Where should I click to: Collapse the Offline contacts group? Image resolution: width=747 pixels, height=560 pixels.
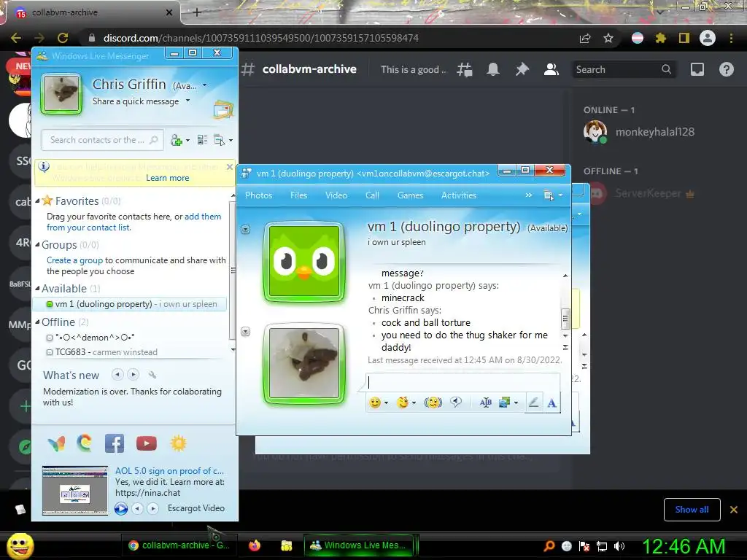point(37,322)
